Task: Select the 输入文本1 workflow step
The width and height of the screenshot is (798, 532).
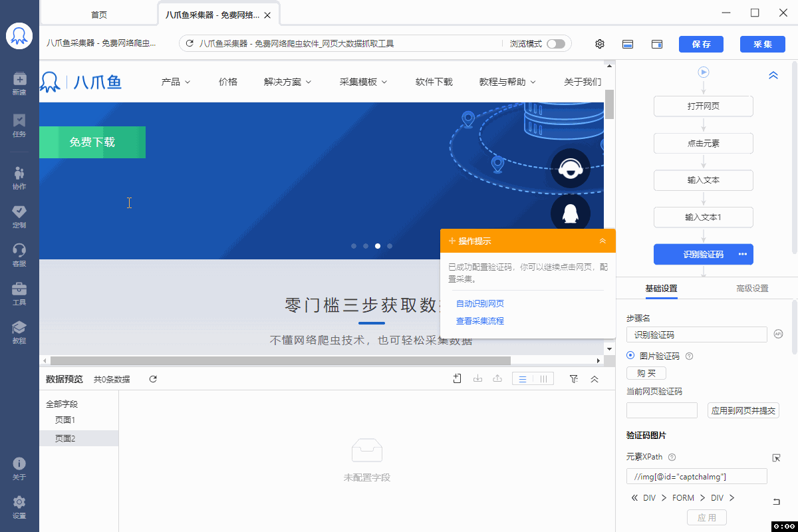Action: (704, 217)
